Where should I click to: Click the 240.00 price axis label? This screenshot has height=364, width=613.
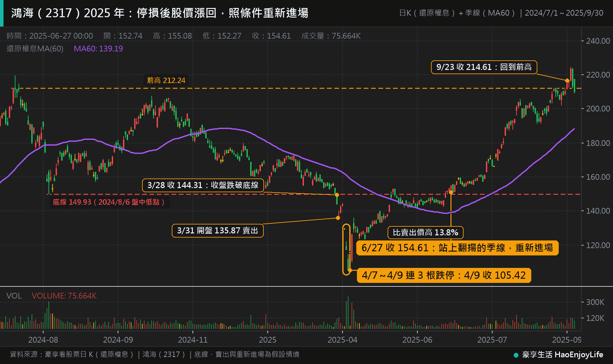(x=598, y=41)
